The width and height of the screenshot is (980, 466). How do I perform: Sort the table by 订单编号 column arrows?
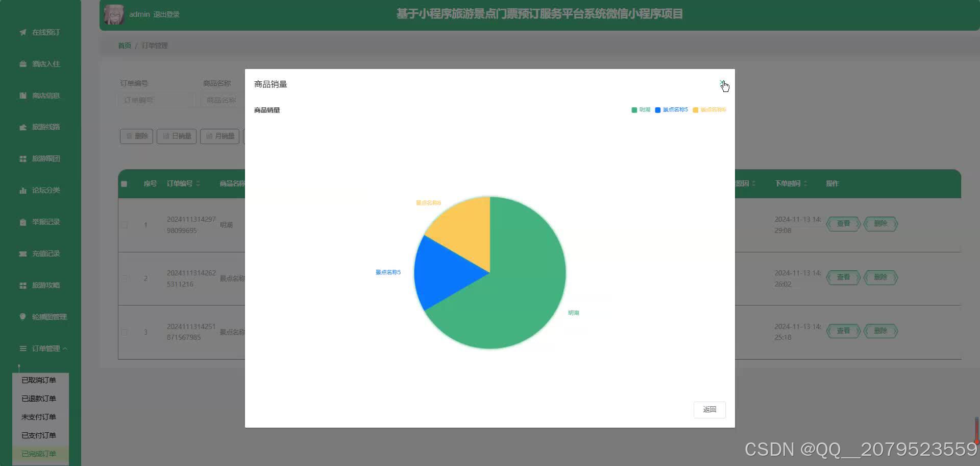[198, 183]
